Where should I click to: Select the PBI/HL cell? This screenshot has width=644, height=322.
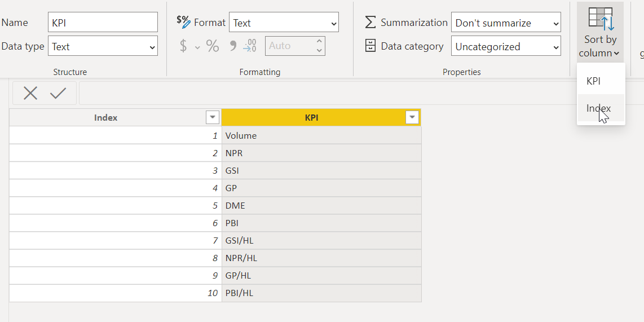click(321, 293)
